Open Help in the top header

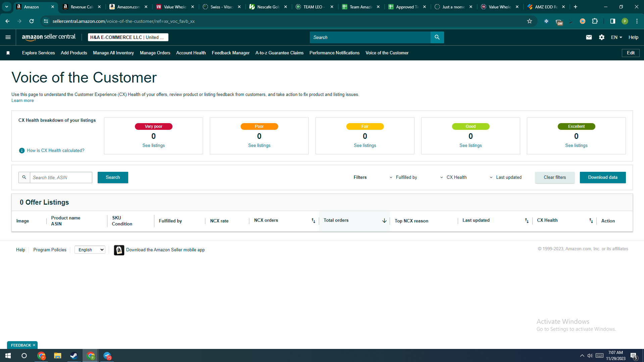pos(633,37)
